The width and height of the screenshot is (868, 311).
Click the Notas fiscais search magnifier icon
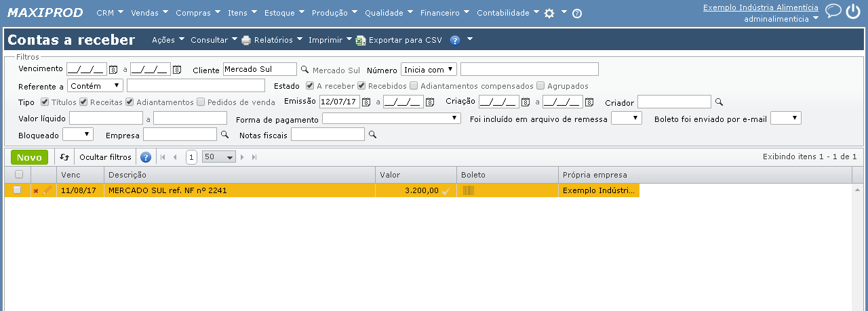click(372, 134)
